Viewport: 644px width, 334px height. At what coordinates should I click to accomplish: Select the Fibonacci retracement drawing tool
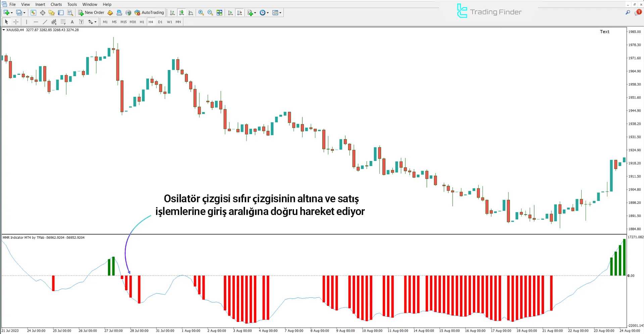[63, 22]
